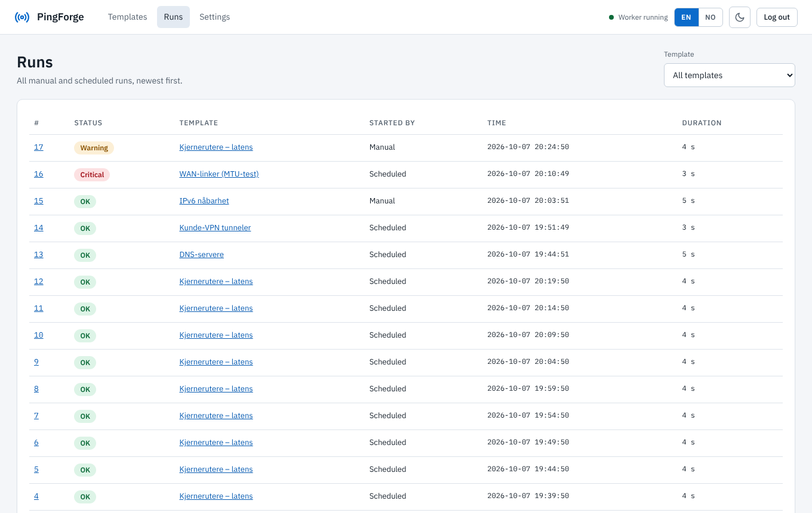
Task: Click the Critical status badge
Action: coord(92,175)
